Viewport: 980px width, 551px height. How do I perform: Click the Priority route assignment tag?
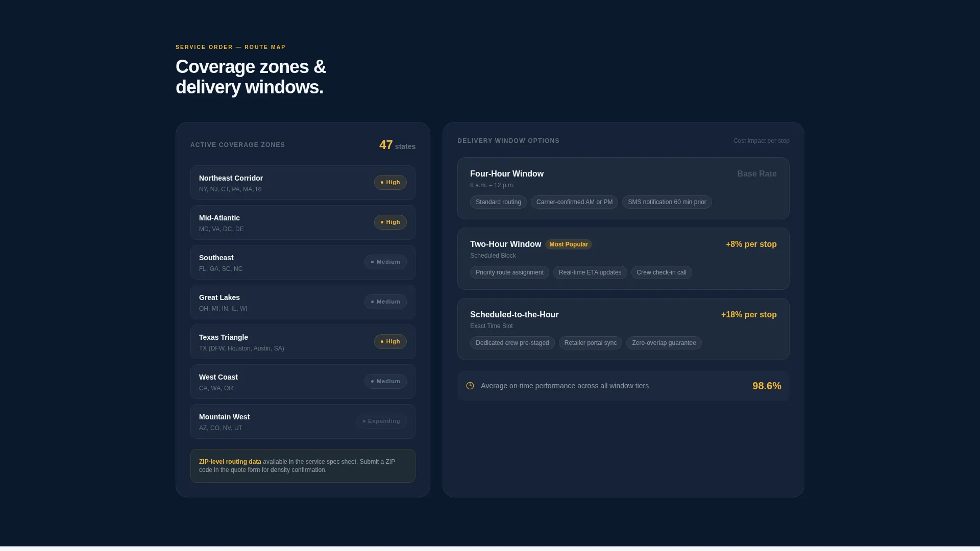509,272
